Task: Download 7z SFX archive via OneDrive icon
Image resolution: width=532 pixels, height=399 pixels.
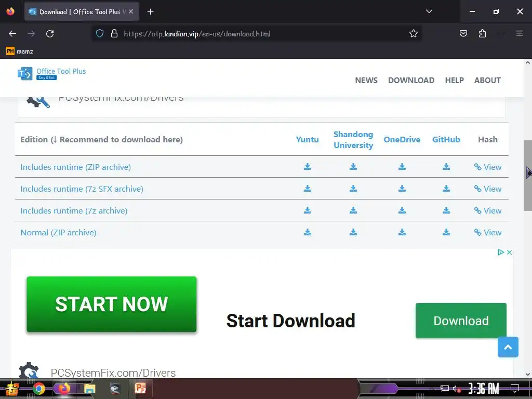Action: click(402, 188)
